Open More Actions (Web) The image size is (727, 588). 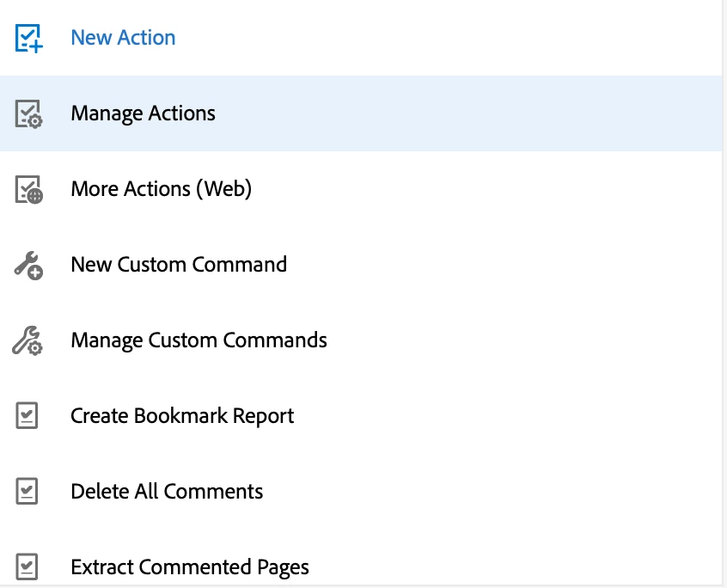point(161,189)
